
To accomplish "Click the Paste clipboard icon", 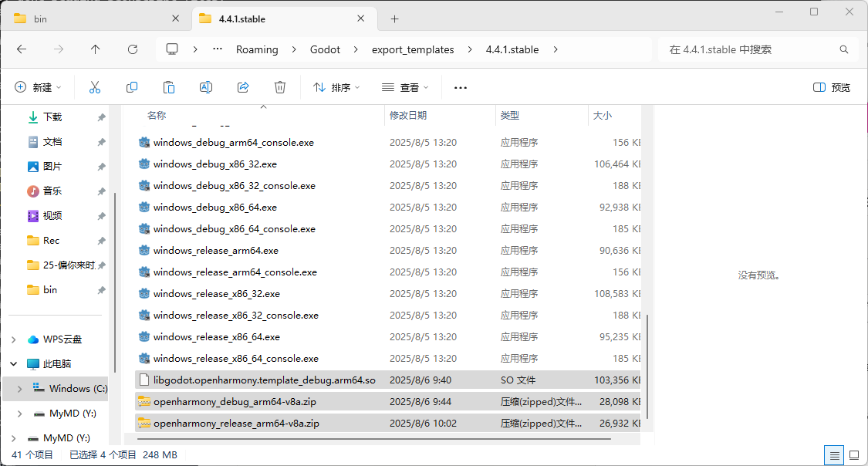I will tap(169, 87).
